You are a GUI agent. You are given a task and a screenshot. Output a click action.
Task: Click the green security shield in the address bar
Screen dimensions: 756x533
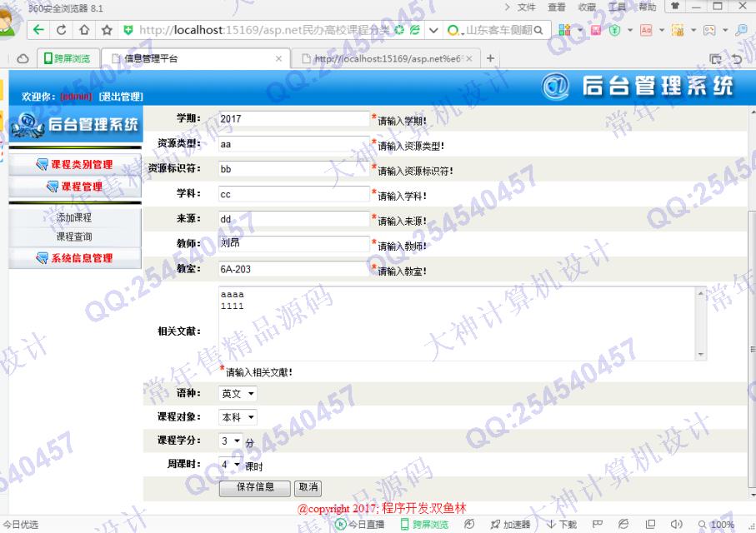[x=128, y=30]
